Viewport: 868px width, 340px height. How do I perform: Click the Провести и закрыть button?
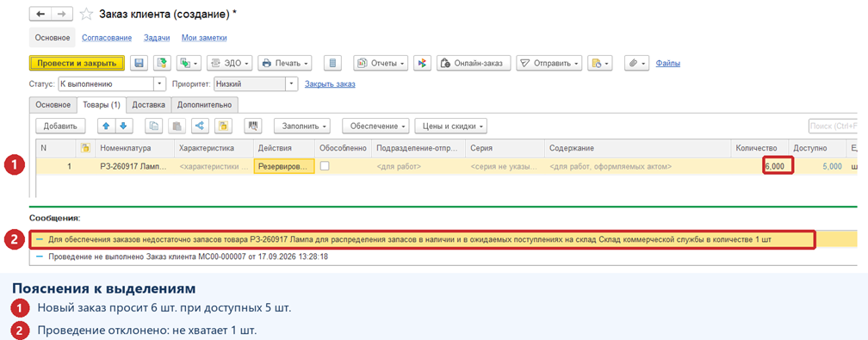(x=77, y=63)
